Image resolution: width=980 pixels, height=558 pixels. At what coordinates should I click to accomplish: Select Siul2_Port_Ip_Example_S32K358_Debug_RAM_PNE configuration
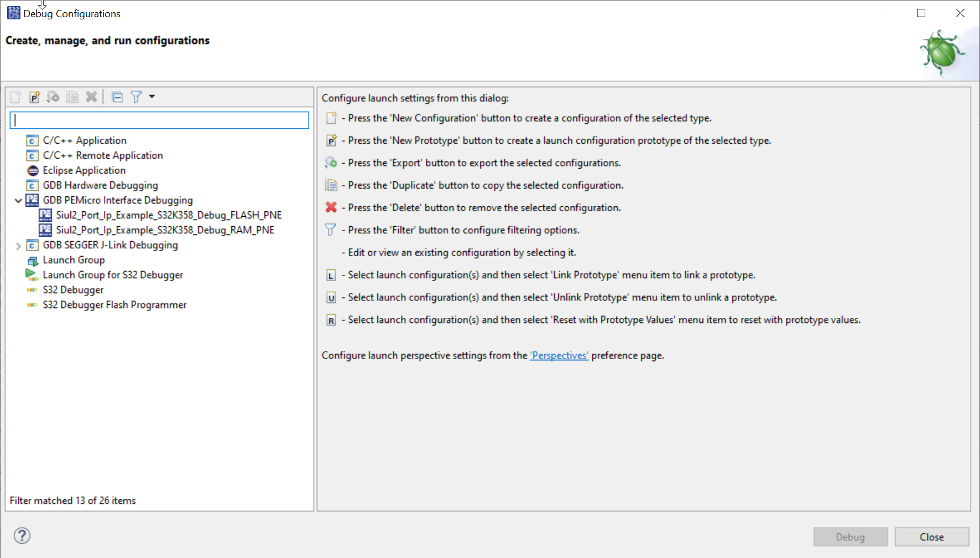165,230
